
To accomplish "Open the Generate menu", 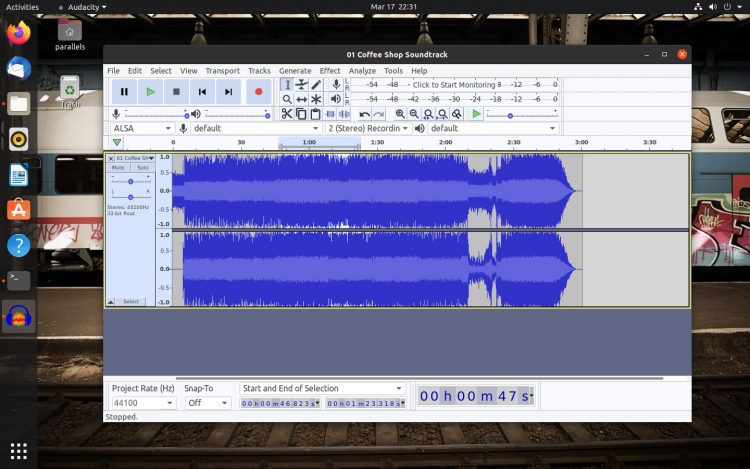I will pos(295,71).
